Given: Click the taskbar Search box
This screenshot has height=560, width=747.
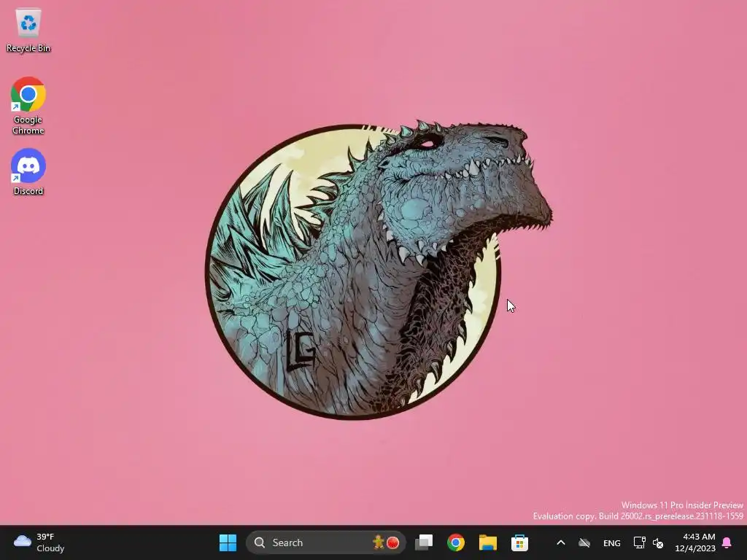Looking at the screenshot, I should [326, 542].
